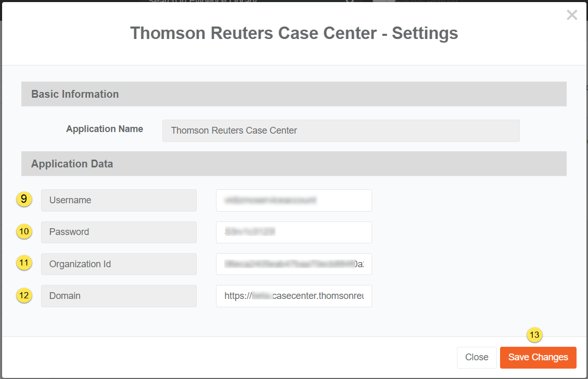Image resolution: width=588 pixels, height=379 pixels.
Task: Click the Application Name text field
Action: 341,130
